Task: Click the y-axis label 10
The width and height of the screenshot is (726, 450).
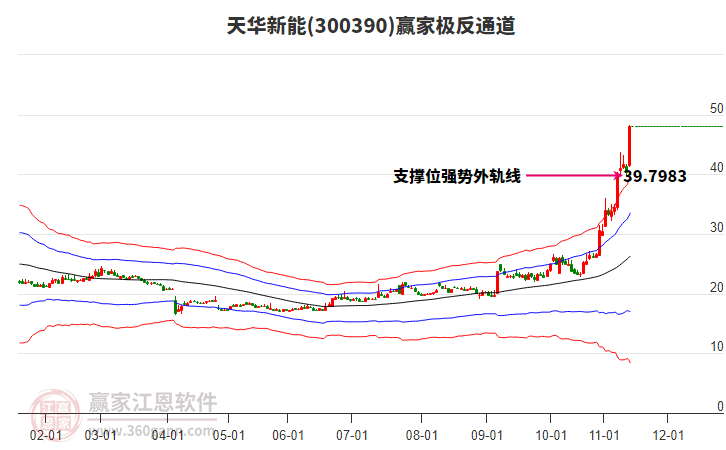Action: 716,346
